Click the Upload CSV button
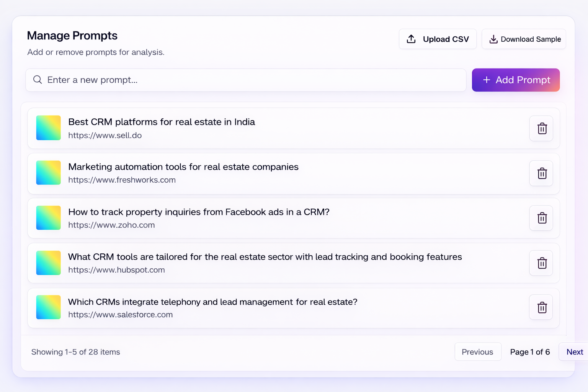 point(438,39)
